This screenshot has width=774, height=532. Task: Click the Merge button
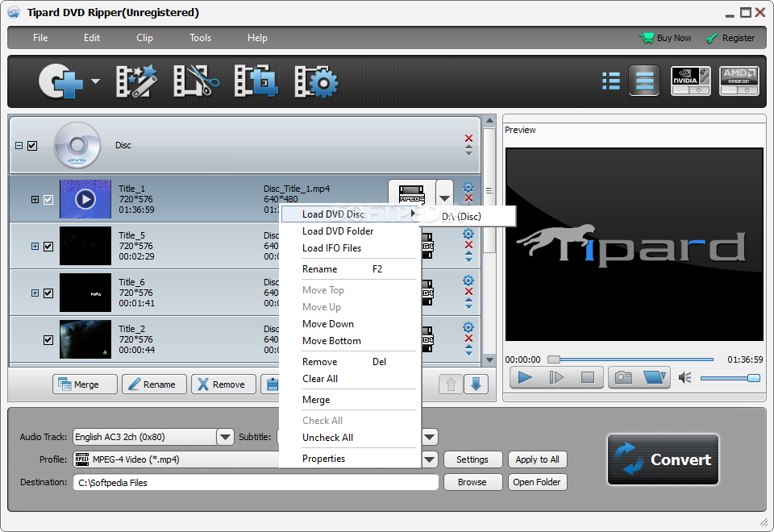(x=85, y=384)
